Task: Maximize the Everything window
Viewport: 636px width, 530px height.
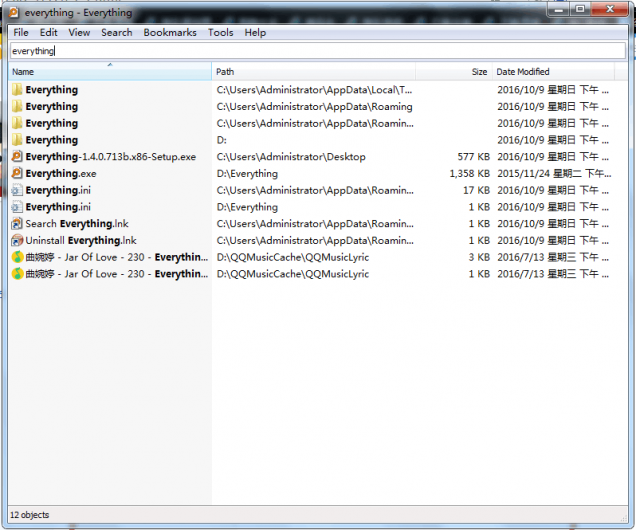Action: point(580,9)
